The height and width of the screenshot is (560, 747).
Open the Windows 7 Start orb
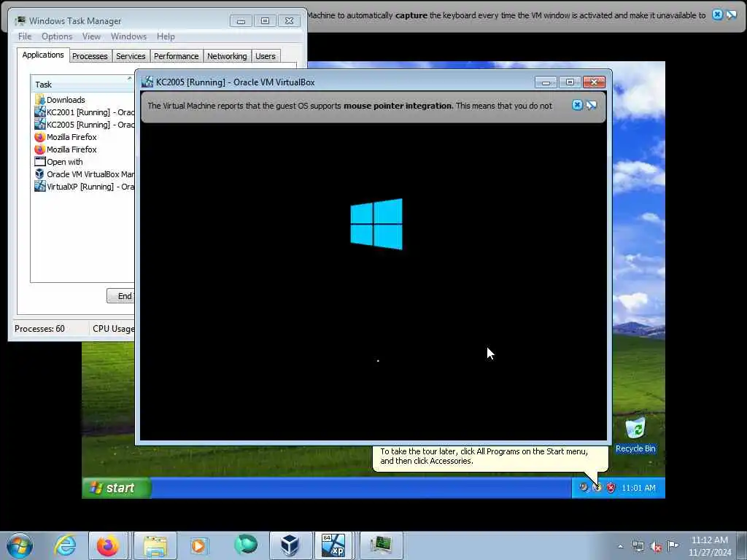click(20, 545)
